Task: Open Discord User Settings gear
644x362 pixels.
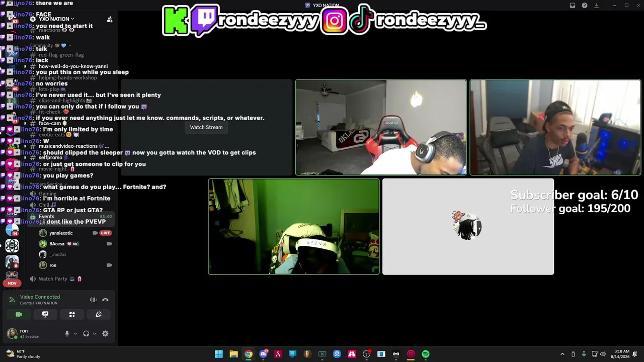Action: 105,333
